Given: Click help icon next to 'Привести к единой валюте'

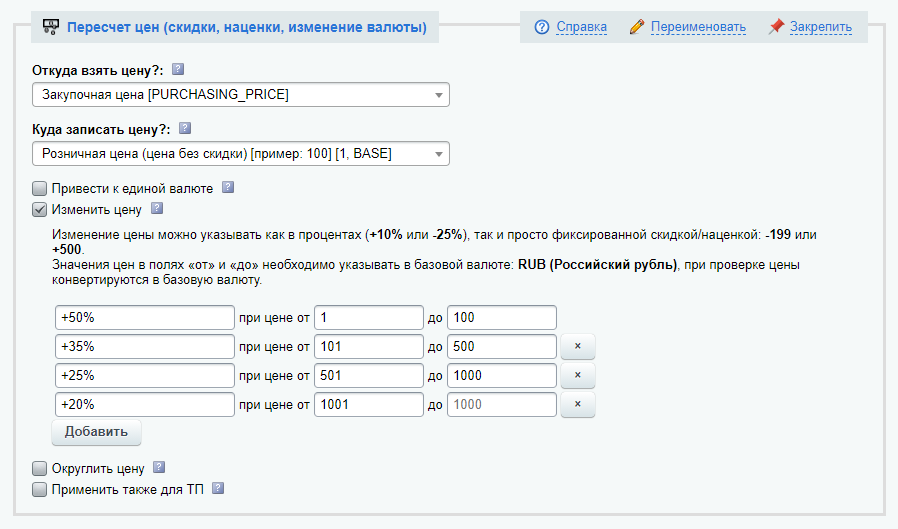Looking at the screenshot, I should click(x=227, y=187).
